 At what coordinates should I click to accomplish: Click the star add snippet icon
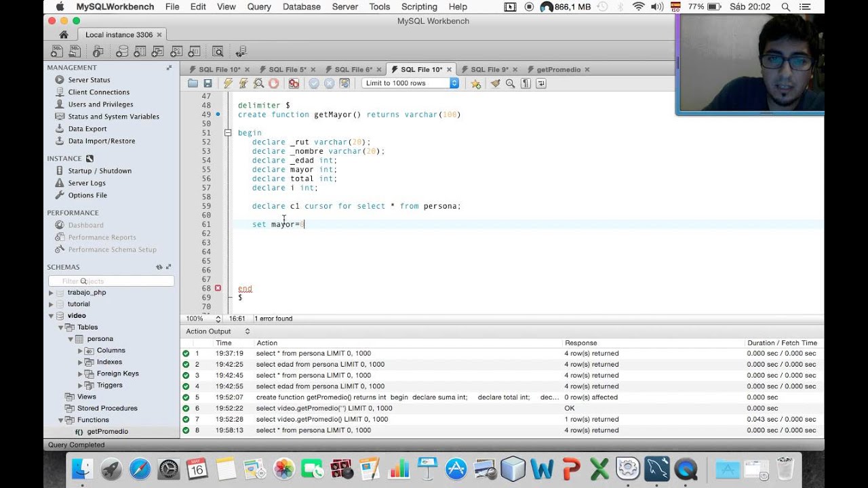(x=476, y=83)
